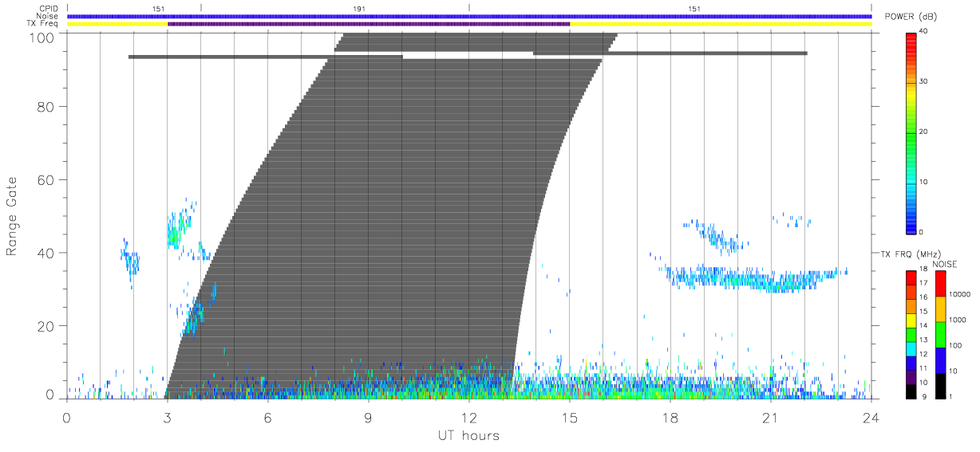The height and width of the screenshot is (452, 980).
Task: Click the 1 label on NOISE legend
Action: click(950, 396)
